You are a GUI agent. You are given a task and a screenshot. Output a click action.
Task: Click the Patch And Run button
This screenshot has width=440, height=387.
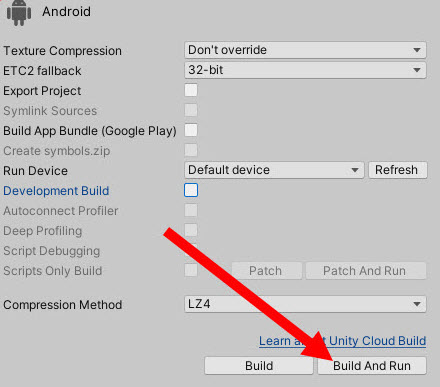pyautogui.click(x=366, y=271)
